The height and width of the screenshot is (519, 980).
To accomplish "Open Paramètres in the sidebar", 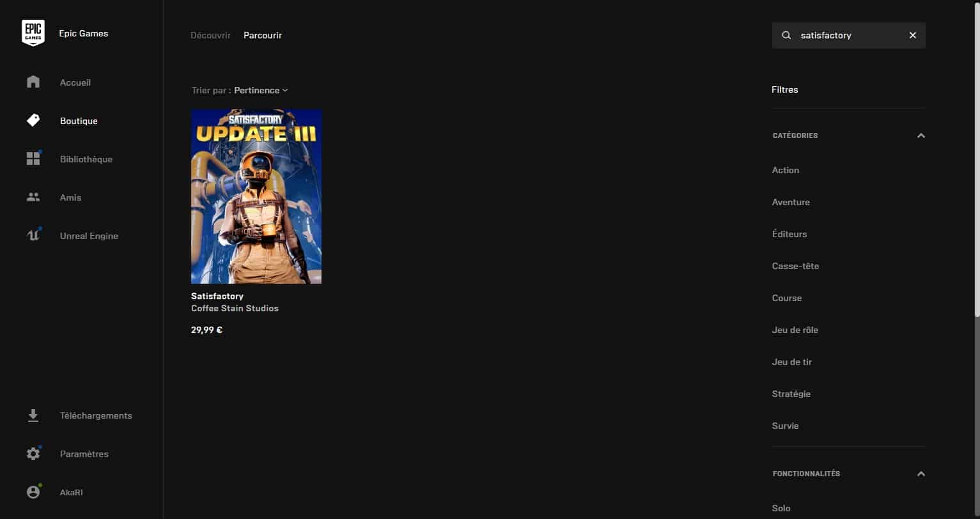I will pos(84,454).
